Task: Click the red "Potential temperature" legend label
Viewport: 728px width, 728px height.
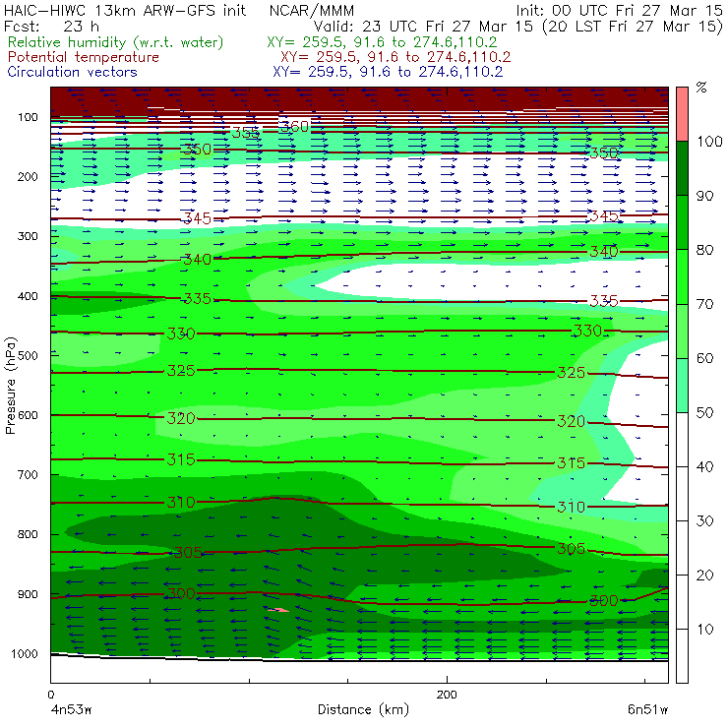Action: click(84, 57)
